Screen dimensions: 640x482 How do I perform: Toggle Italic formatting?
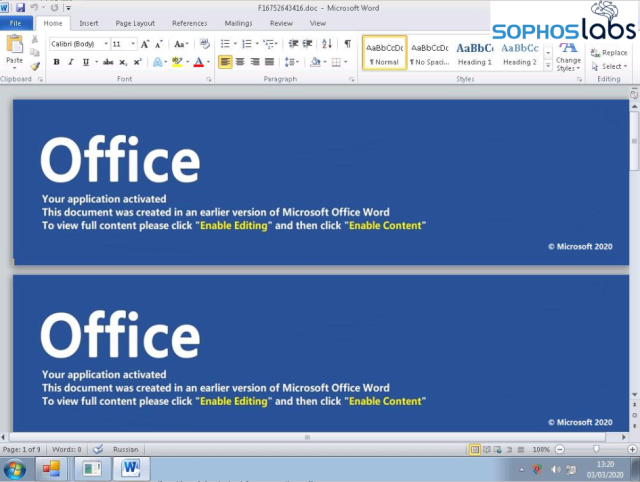click(71, 62)
